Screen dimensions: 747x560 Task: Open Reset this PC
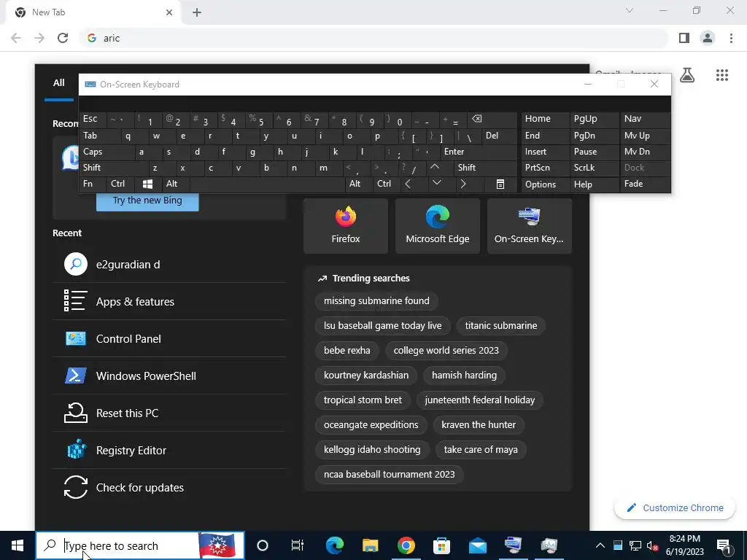169,413
